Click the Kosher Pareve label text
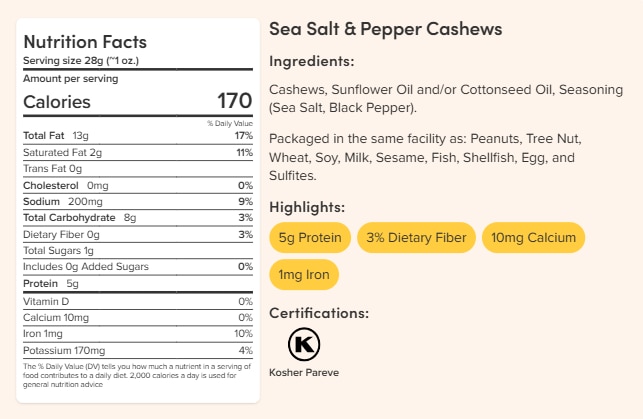This screenshot has height=419, width=643. pos(304,373)
